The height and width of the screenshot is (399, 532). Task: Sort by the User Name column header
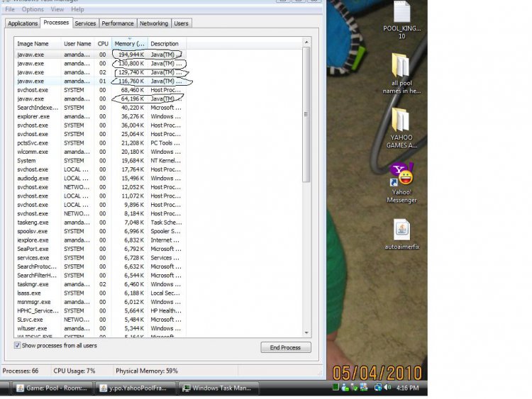78,44
